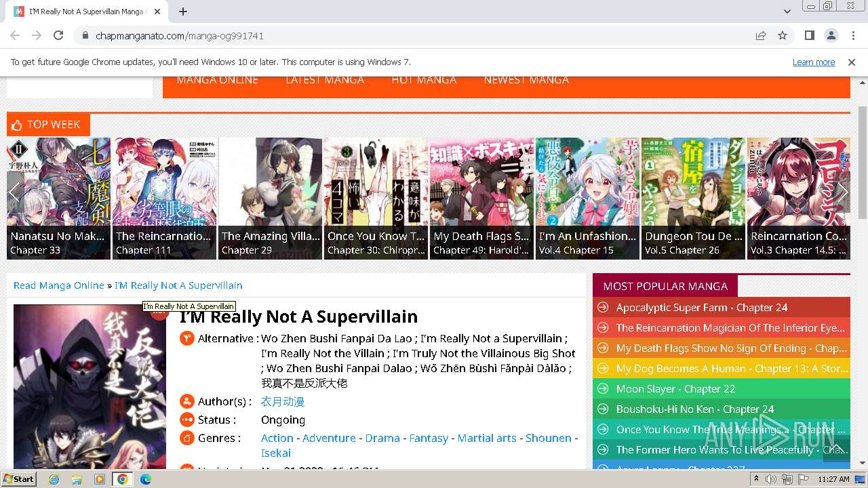Open the Windows Start menu
The image size is (868, 488).
18,479
